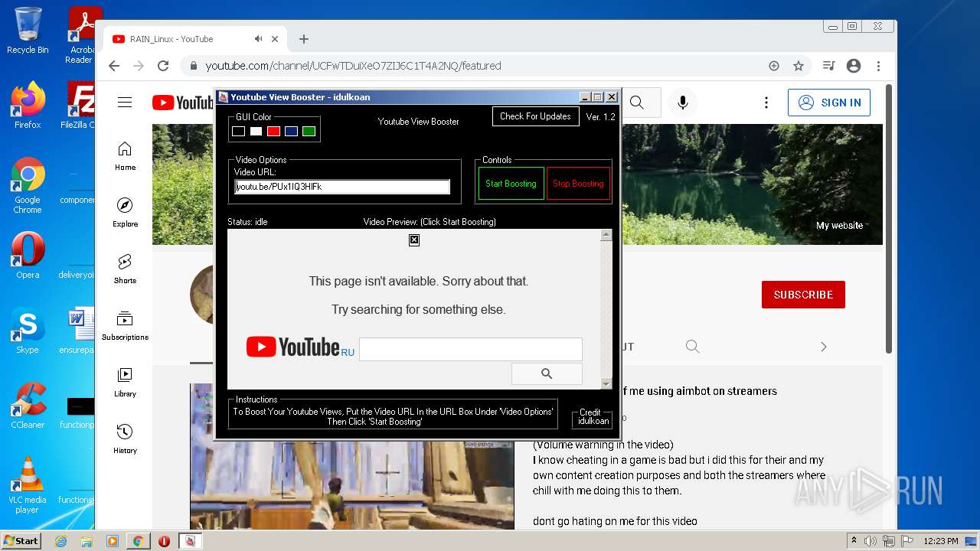980x551 pixels.
Task: Mute the RAIN_Linux tab audio
Action: point(259,39)
